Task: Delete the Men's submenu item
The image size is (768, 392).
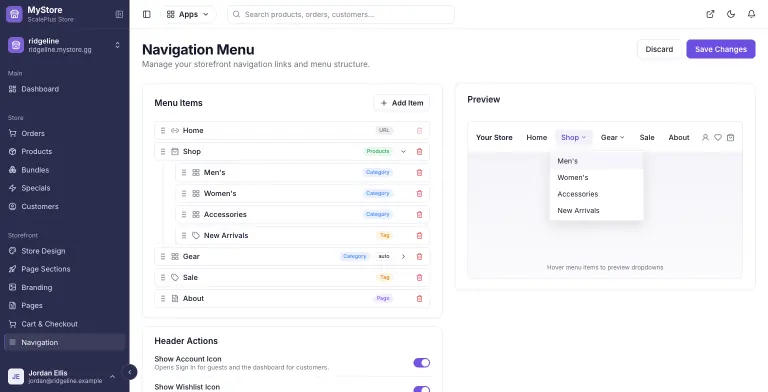Action: (x=419, y=172)
